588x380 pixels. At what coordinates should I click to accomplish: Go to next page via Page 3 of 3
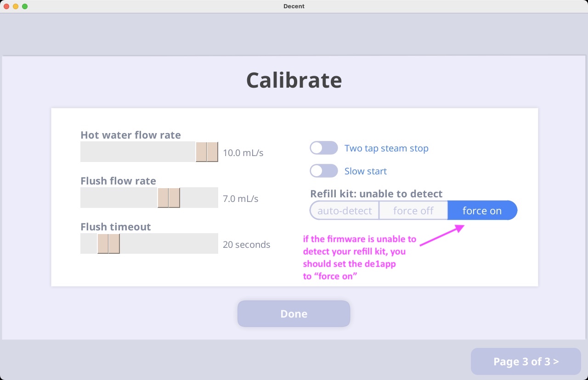[526, 361]
